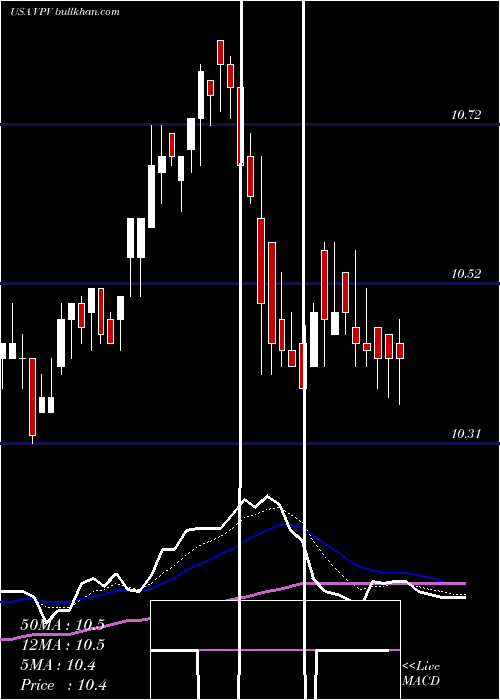Click the USA VPV bullkhan.com title text

point(65,12)
